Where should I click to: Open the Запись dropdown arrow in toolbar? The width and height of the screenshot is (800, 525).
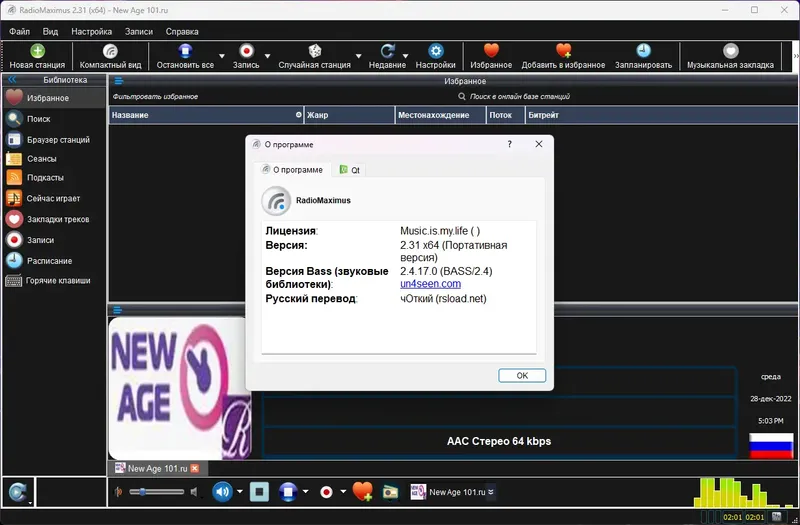tap(267, 56)
